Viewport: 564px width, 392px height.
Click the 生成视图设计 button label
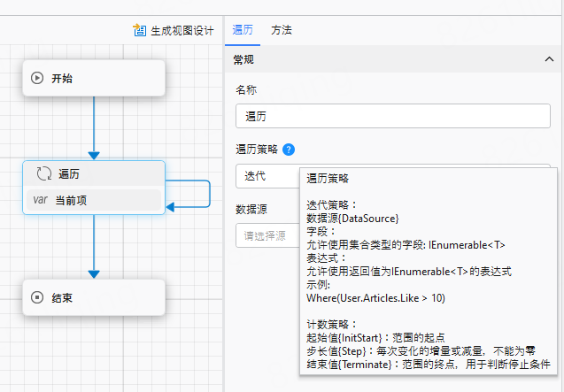tap(182, 31)
